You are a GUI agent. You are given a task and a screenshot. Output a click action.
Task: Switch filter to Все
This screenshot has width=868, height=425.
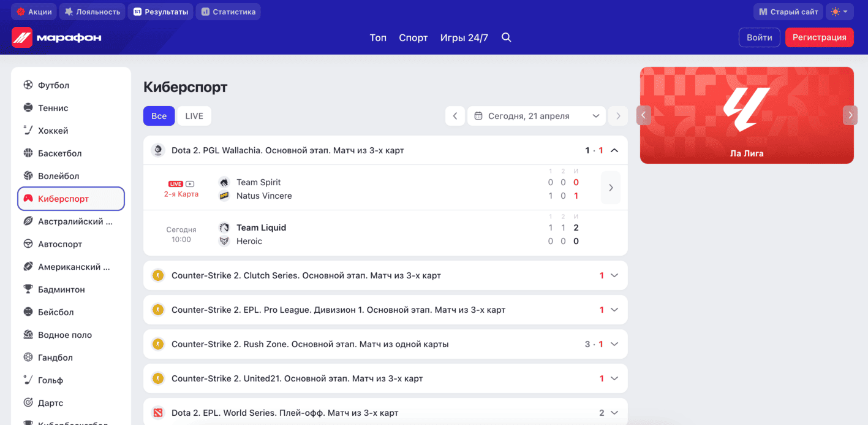[159, 116]
